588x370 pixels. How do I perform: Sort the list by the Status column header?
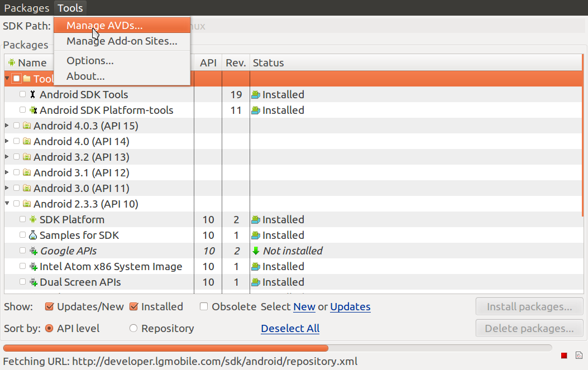click(x=416, y=63)
